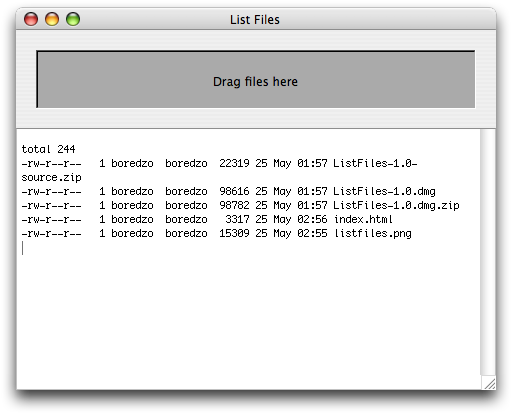Click the wrapped 'source.zip' line

click(x=51, y=178)
